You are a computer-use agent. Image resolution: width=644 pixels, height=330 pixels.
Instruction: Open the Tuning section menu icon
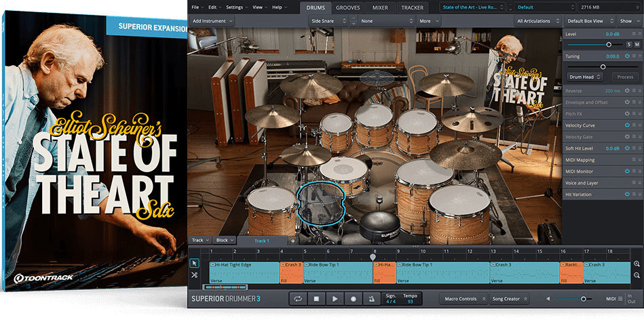click(634, 56)
